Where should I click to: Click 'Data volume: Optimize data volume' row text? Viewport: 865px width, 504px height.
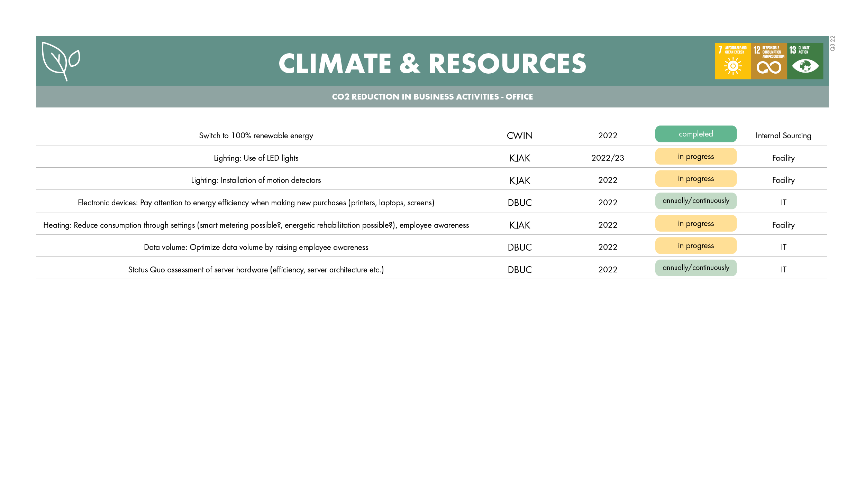(x=256, y=247)
